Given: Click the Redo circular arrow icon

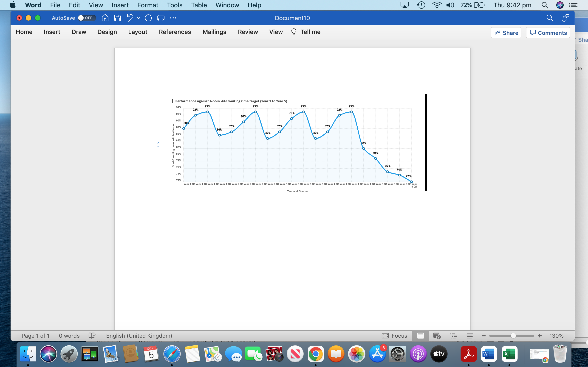Looking at the screenshot, I should 148,18.
